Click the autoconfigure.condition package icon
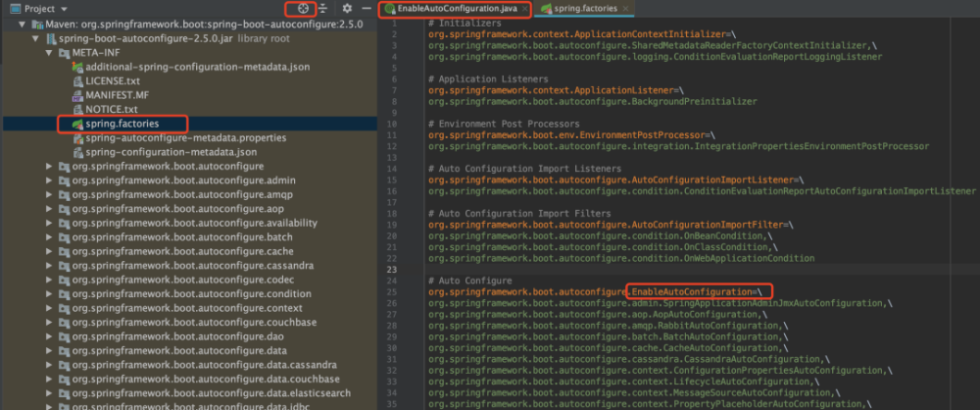The height and width of the screenshot is (410, 980). (64, 293)
